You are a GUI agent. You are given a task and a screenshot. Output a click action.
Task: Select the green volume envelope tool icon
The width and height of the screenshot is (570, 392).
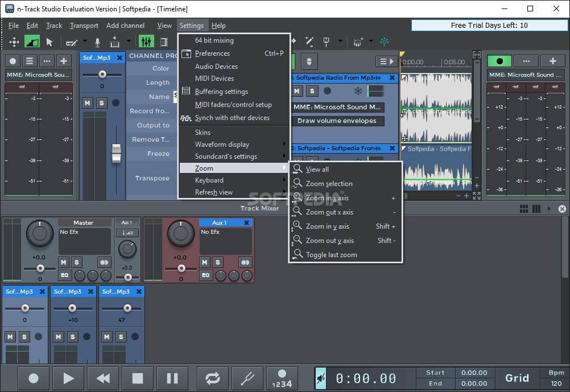coord(32,42)
